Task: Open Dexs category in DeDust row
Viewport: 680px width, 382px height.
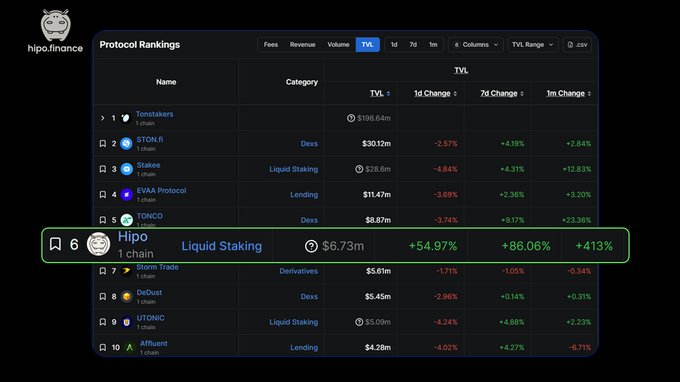Action: click(x=309, y=297)
